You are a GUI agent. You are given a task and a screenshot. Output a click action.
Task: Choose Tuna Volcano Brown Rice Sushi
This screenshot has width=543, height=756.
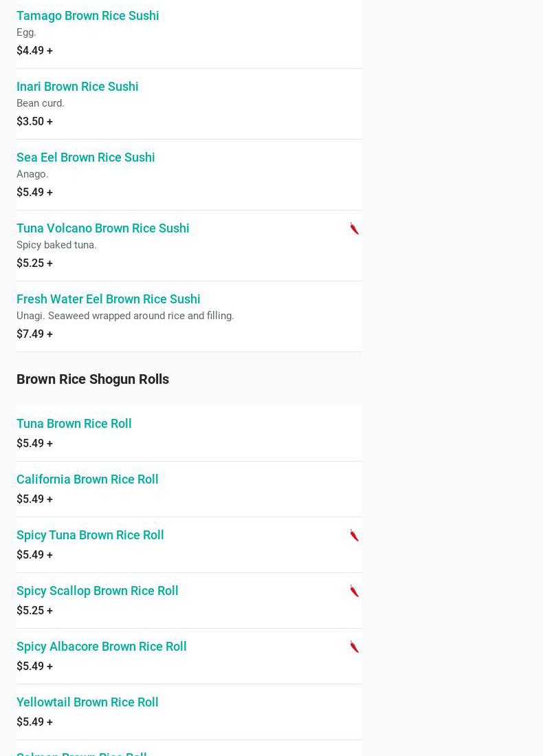click(x=102, y=228)
